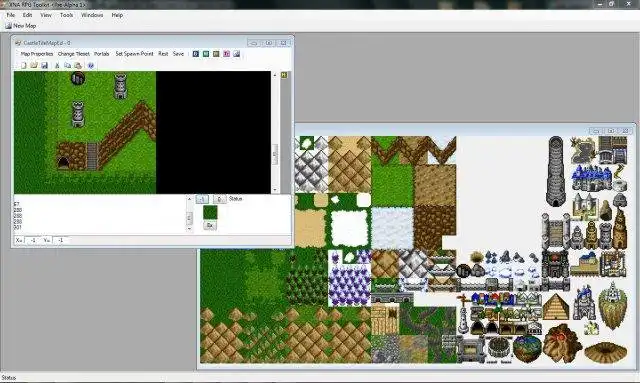Click the copy icon in map editor toolbar
The image size is (640, 383).
(x=67, y=65)
